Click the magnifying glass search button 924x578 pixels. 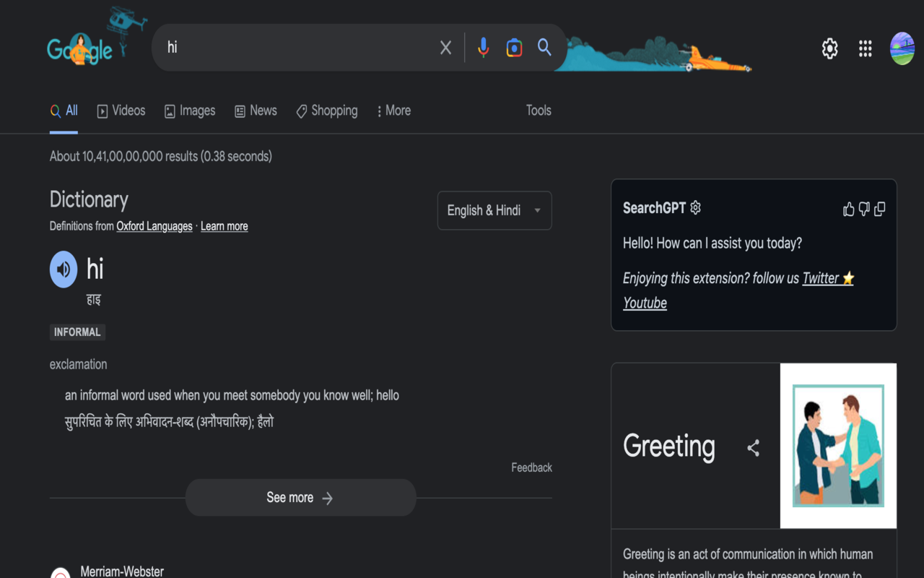pos(544,48)
